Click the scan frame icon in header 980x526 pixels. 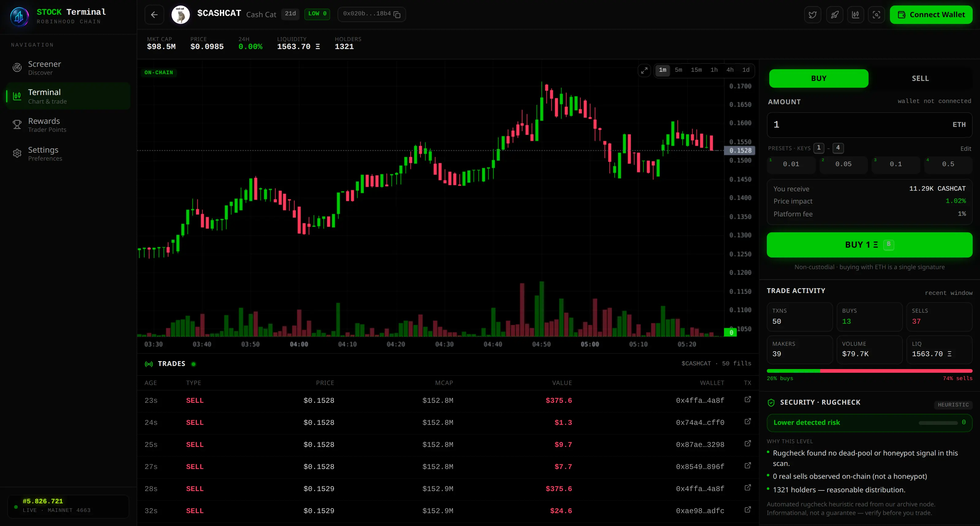(x=876, y=14)
